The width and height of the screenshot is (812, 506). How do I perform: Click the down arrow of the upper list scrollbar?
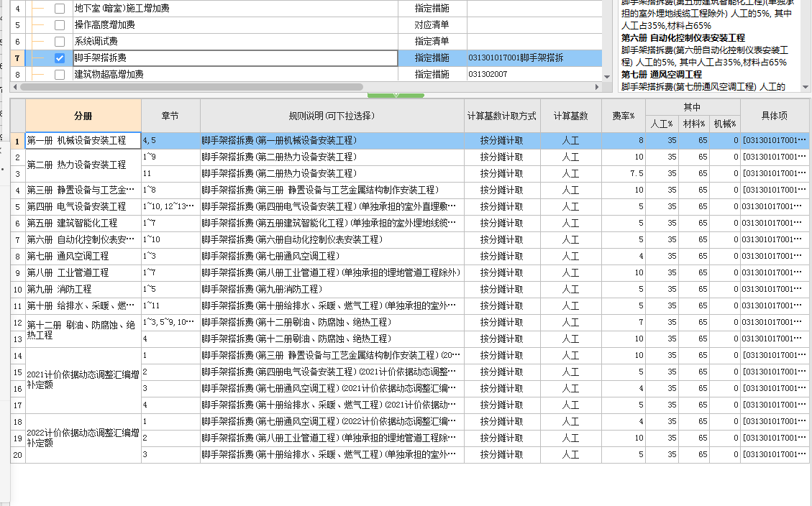point(607,77)
